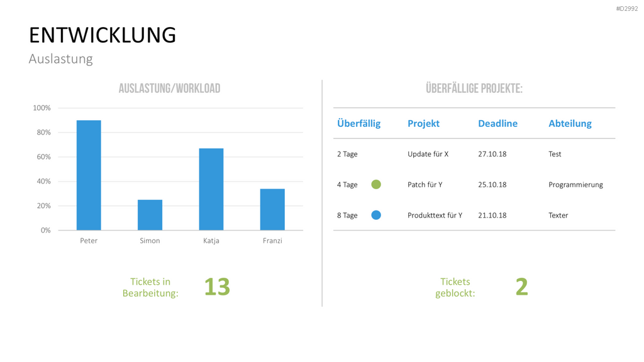644x362 pixels.
Task: Click the 'Tickets in Bearbeitung:' label
Action: point(150,287)
